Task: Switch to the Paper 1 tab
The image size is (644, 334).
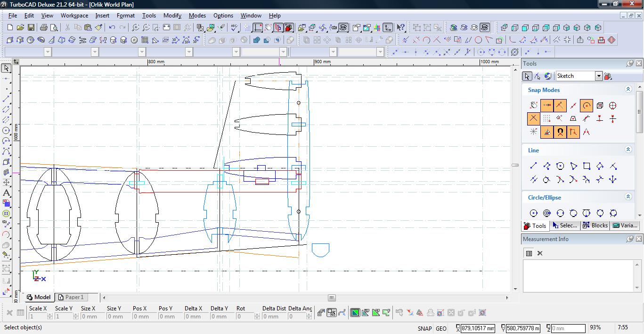Action: click(71, 297)
